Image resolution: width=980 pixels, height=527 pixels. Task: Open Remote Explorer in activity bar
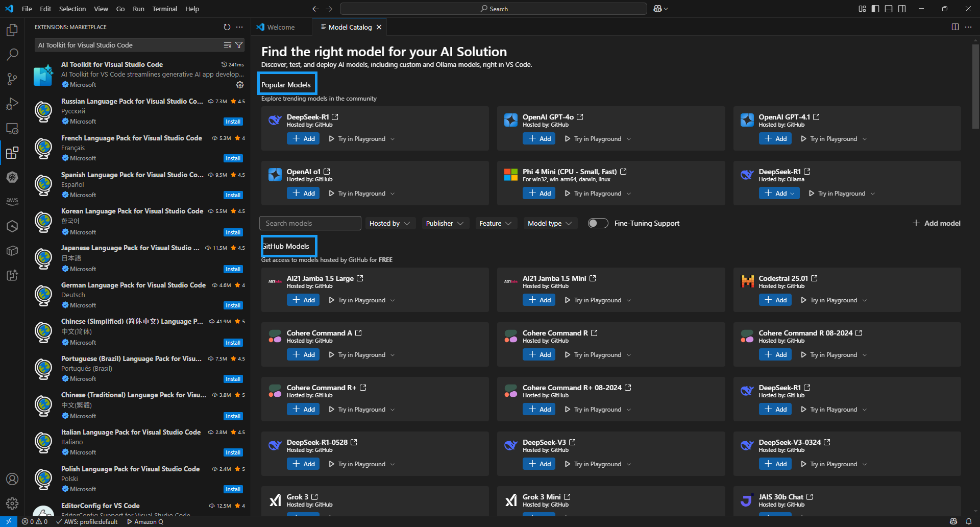tap(12, 128)
